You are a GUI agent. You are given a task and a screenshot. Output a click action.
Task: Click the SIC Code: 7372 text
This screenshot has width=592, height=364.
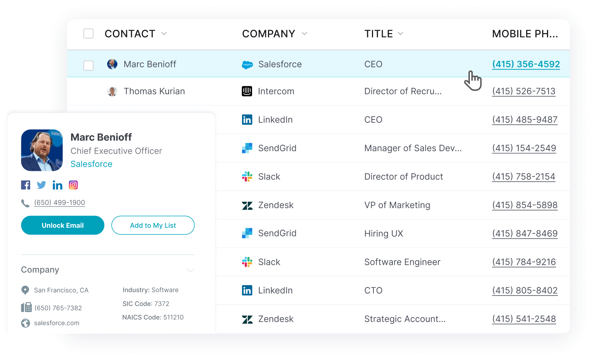tap(146, 304)
